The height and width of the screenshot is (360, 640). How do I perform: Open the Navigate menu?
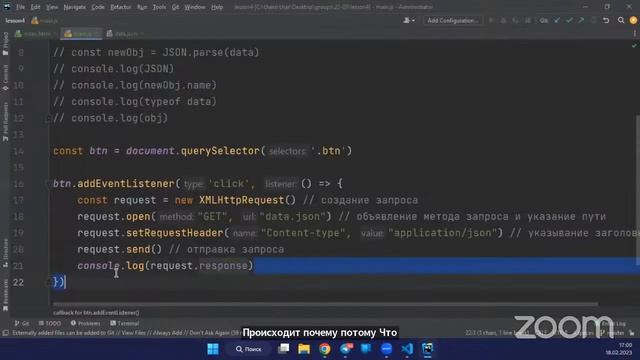(x=75, y=7)
